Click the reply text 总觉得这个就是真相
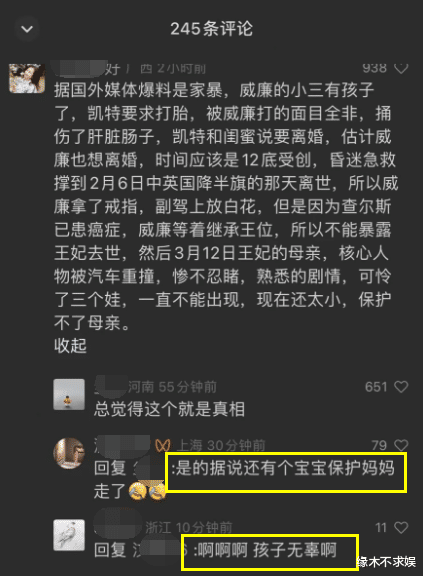This screenshot has height=576, width=423. (169, 409)
